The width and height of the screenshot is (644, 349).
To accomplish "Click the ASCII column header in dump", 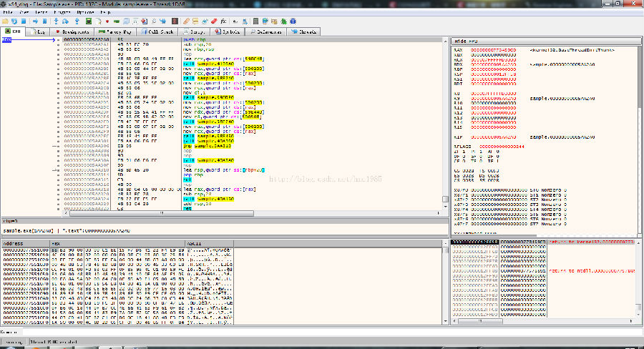I will pyautogui.click(x=209, y=243).
